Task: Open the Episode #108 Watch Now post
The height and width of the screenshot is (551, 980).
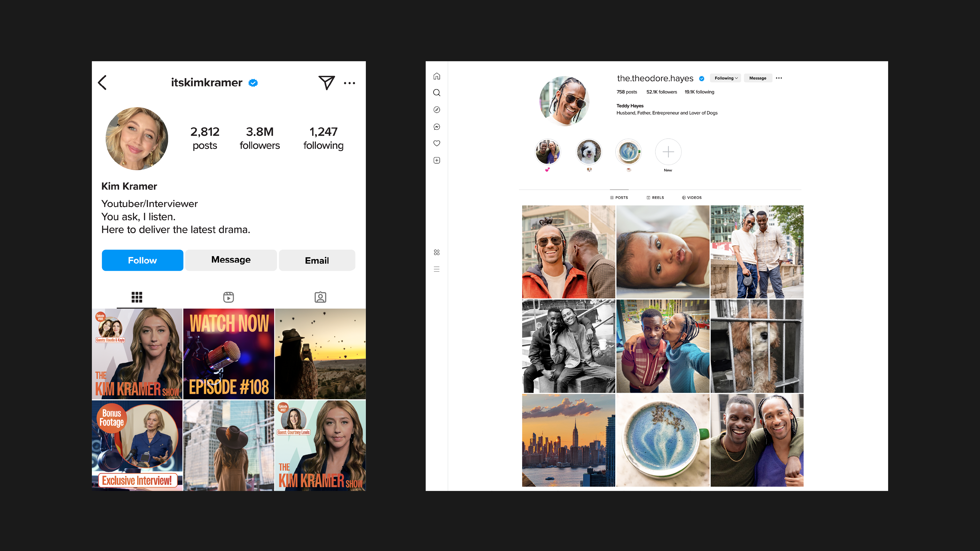Action: [x=229, y=354]
